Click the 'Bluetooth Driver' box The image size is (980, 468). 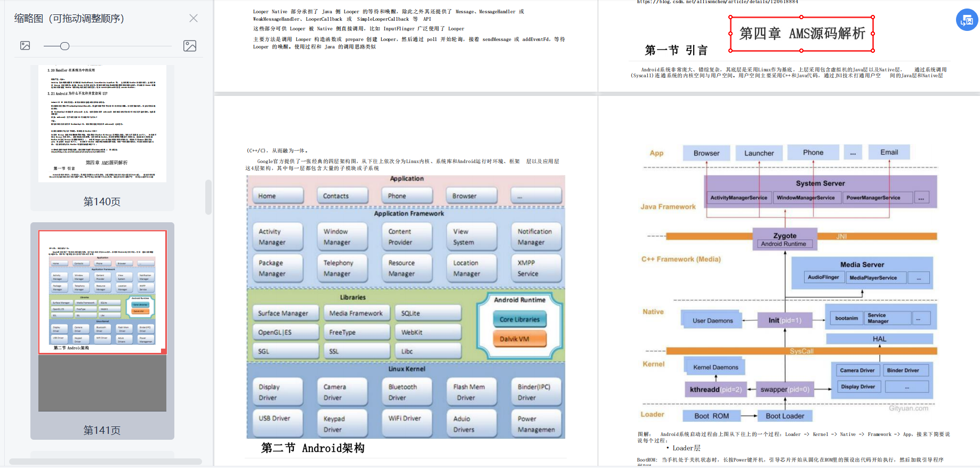(407, 392)
